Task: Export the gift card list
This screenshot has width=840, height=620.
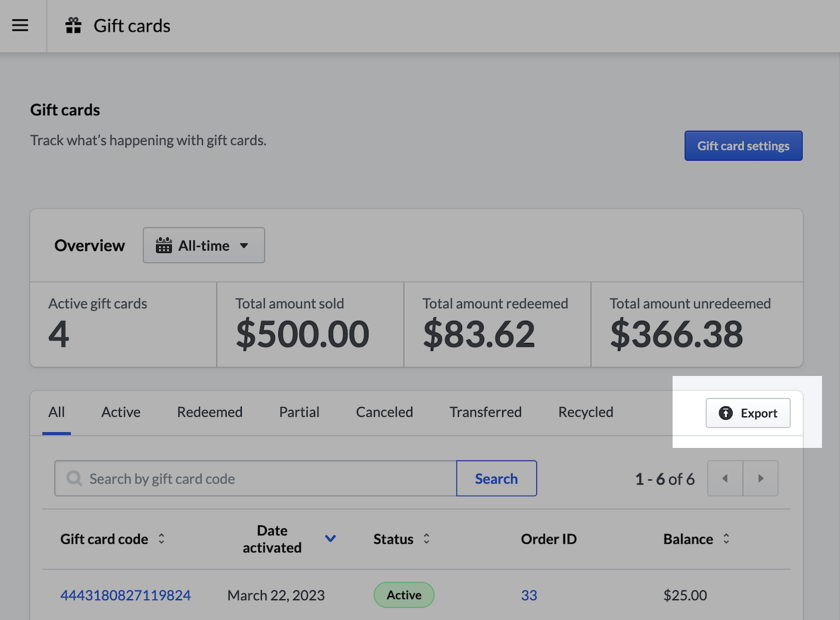Action: pos(748,413)
